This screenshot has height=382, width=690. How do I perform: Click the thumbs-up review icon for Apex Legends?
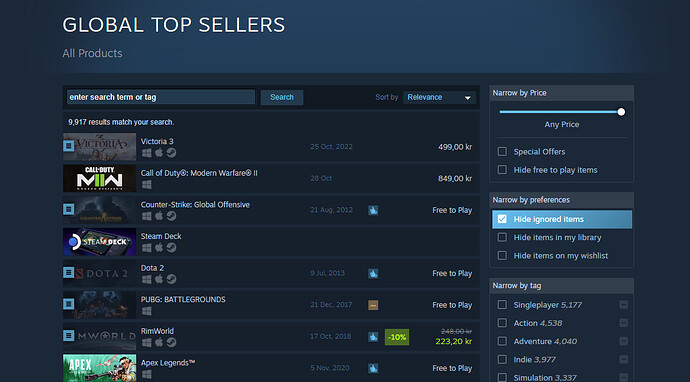(x=373, y=368)
